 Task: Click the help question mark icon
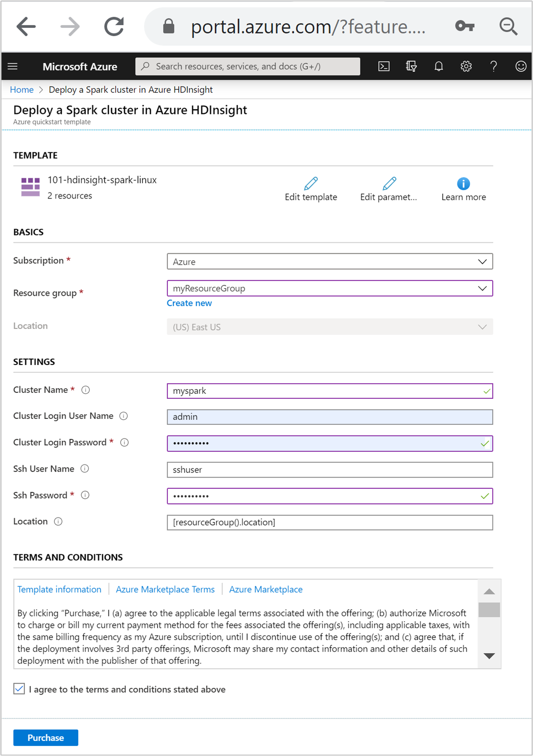493,66
